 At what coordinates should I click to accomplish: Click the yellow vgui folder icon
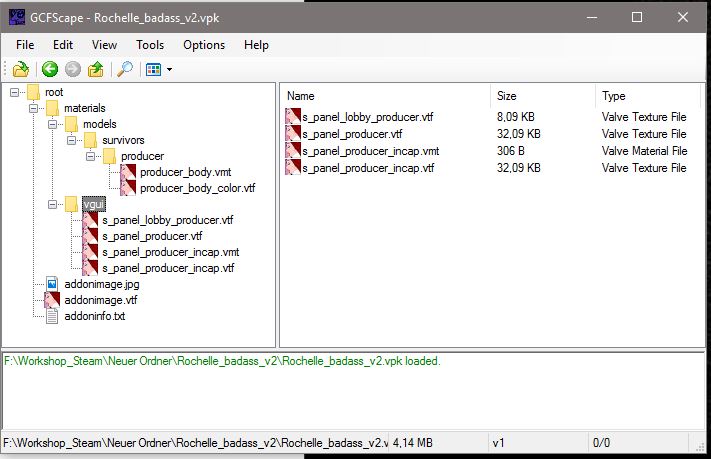click(x=71, y=204)
